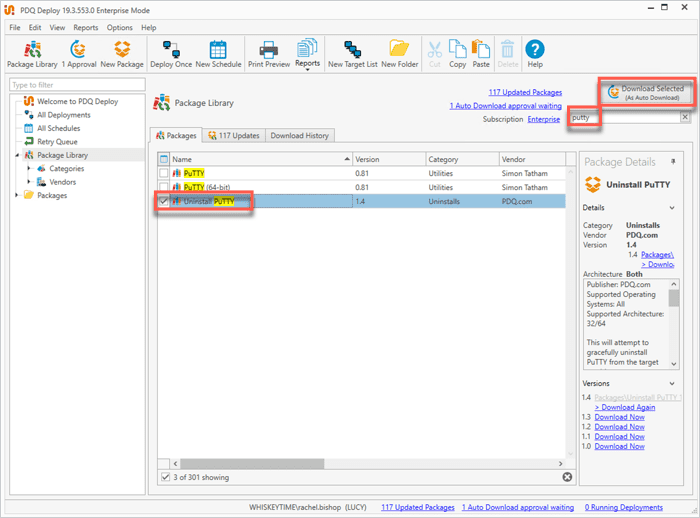Click the putty search filter field

coord(624,117)
